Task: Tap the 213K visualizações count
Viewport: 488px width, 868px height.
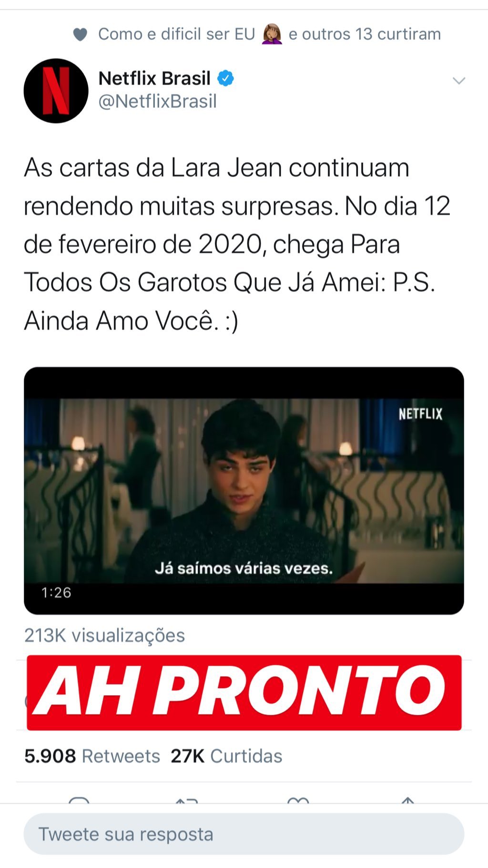Action: click(104, 636)
